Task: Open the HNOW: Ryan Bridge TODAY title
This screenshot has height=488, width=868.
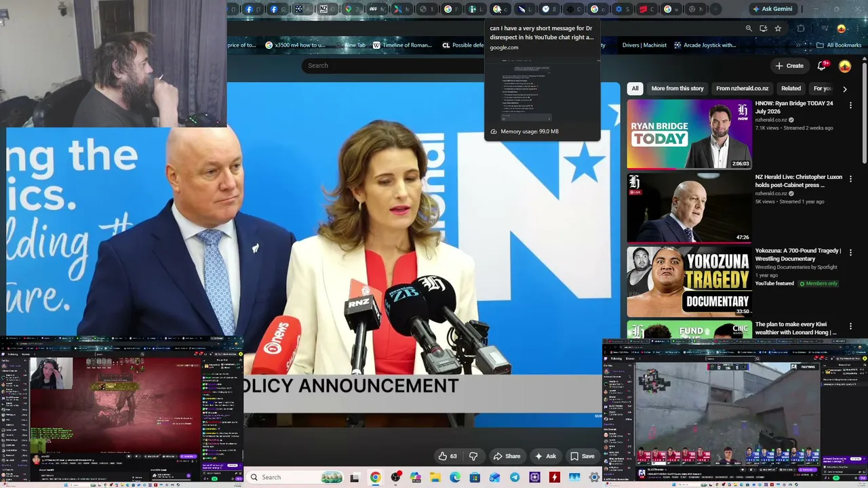Action: point(794,108)
